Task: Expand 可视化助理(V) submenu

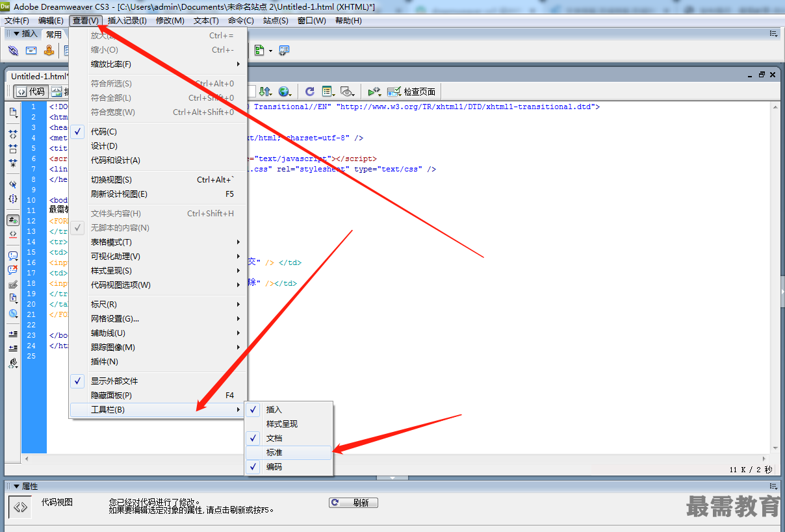Action: [158, 256]
